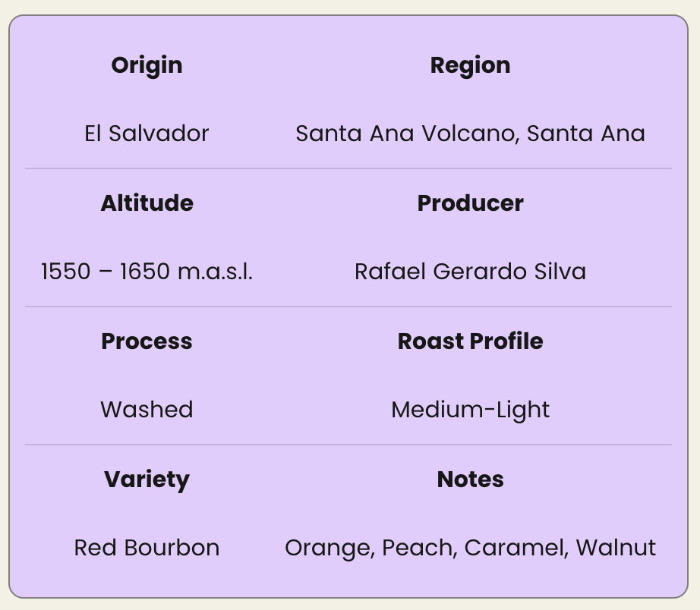
Task: Select the Process heading
Action: tap(147, 341)
